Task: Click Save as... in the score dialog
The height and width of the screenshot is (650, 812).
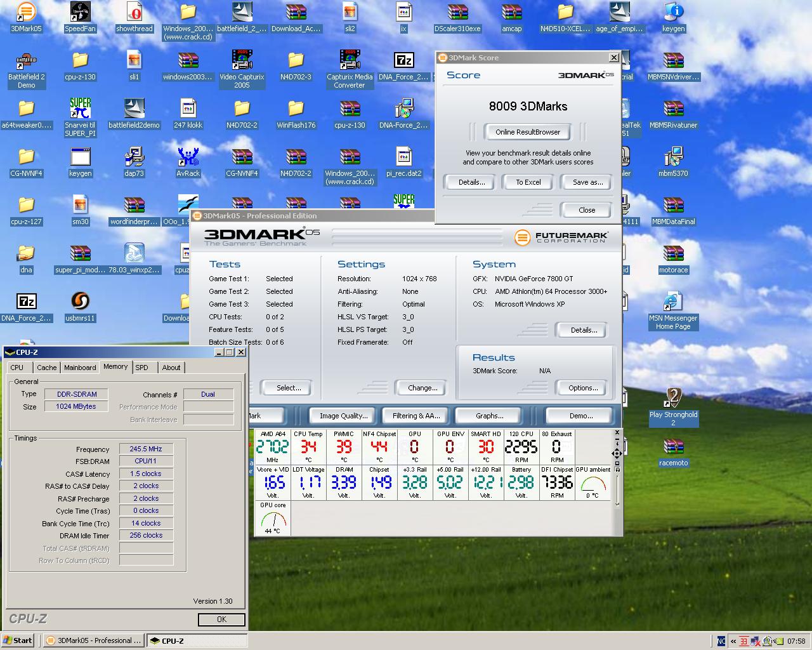Action: (x=587, y=182)
